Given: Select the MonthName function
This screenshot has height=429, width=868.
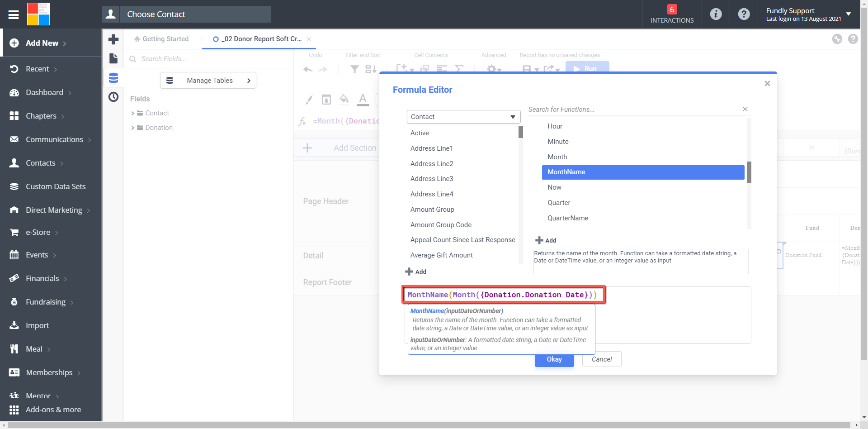Looking at the screenshot, I should 643,172.
